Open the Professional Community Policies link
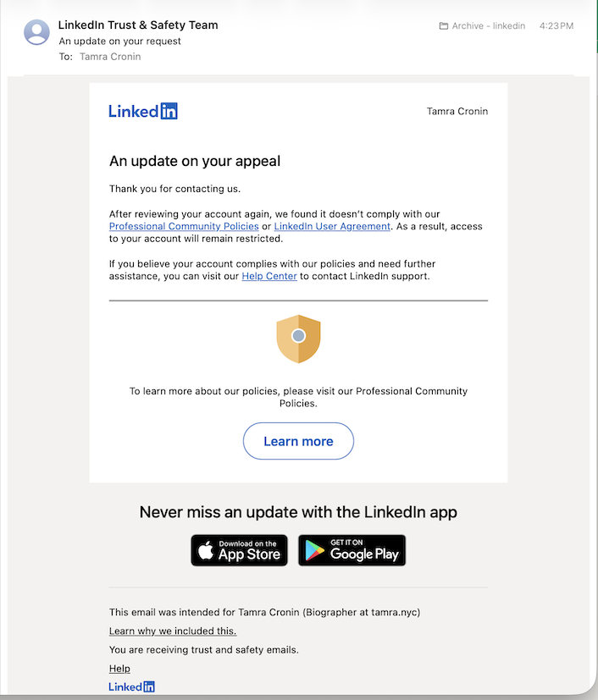 [183, 227]
